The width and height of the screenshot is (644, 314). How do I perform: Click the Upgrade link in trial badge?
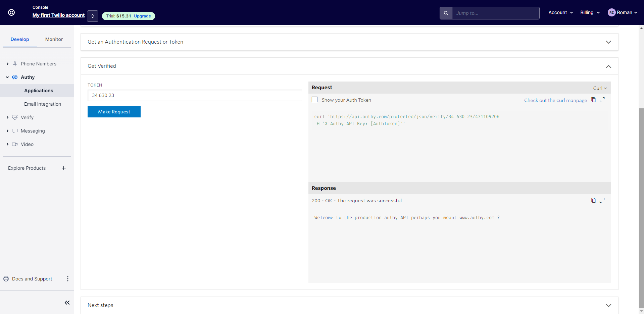coord(142,16)
